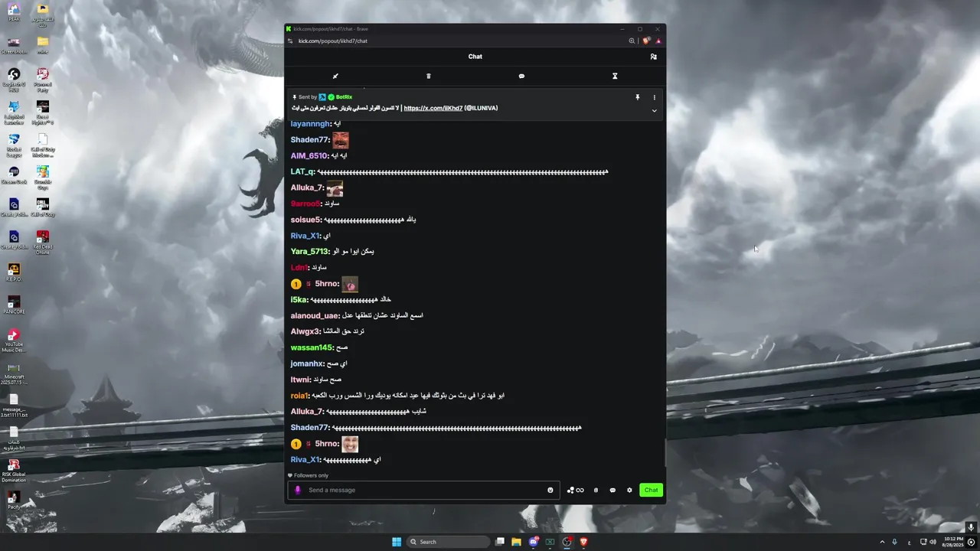Open the Minecraft desktop file
Screen dimensions: 980x551
(14, 373)
